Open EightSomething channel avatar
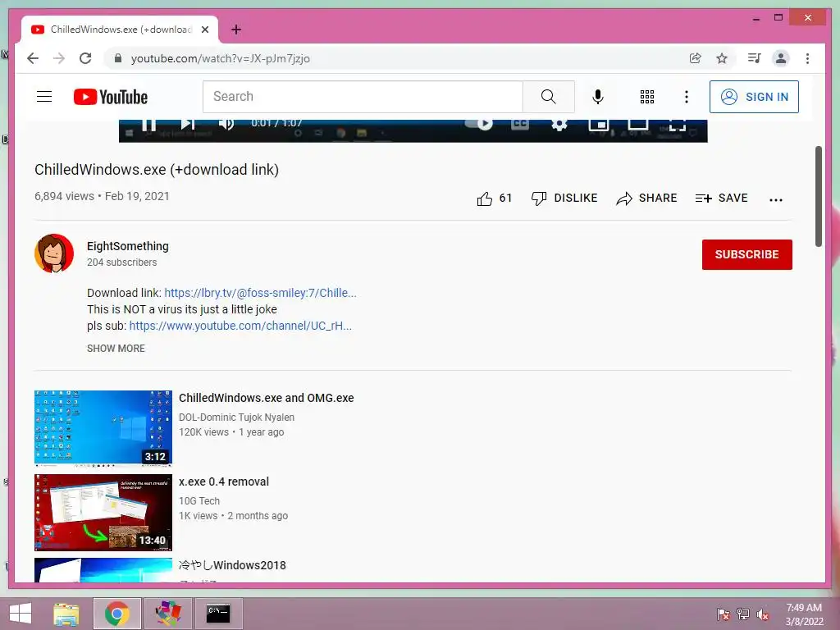The height and width of the screenshot is (630, 840). 54,253
